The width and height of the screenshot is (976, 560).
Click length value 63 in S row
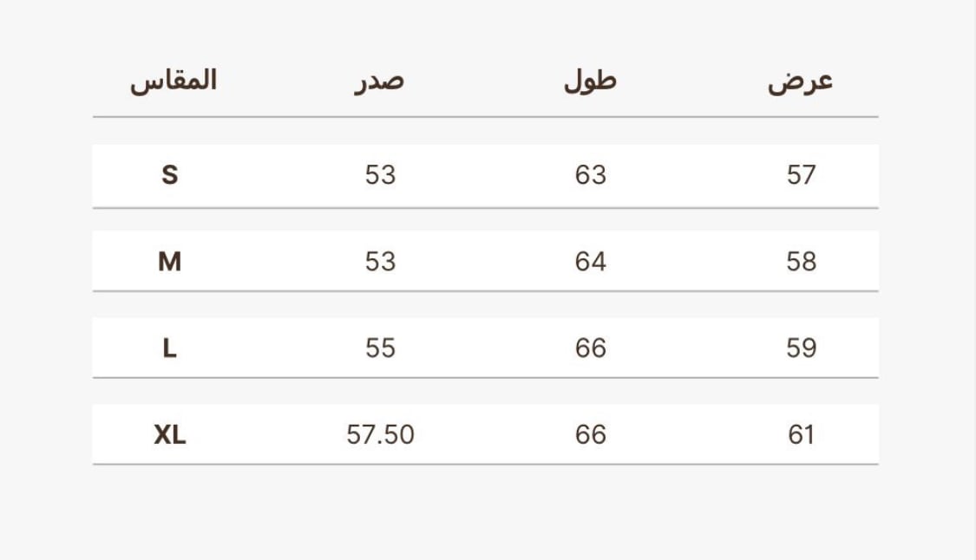pos(591,175)
